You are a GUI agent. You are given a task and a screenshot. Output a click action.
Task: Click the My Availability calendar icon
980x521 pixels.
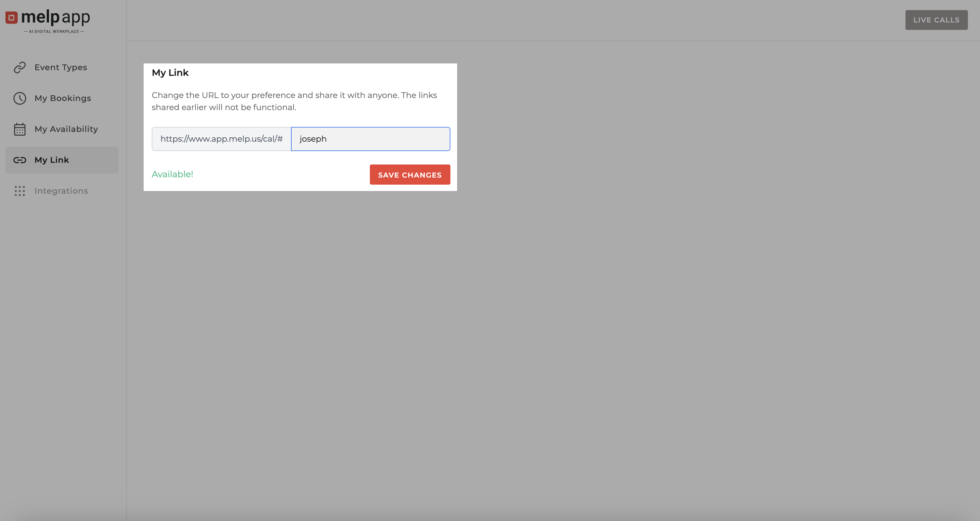tap(20, 129)
